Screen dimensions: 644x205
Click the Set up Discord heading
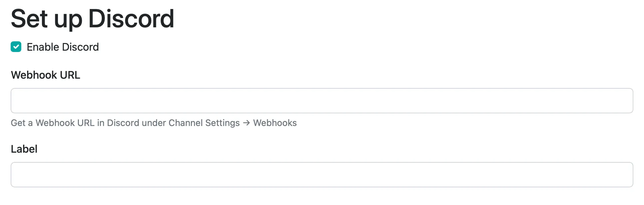[x=92, y=19]
